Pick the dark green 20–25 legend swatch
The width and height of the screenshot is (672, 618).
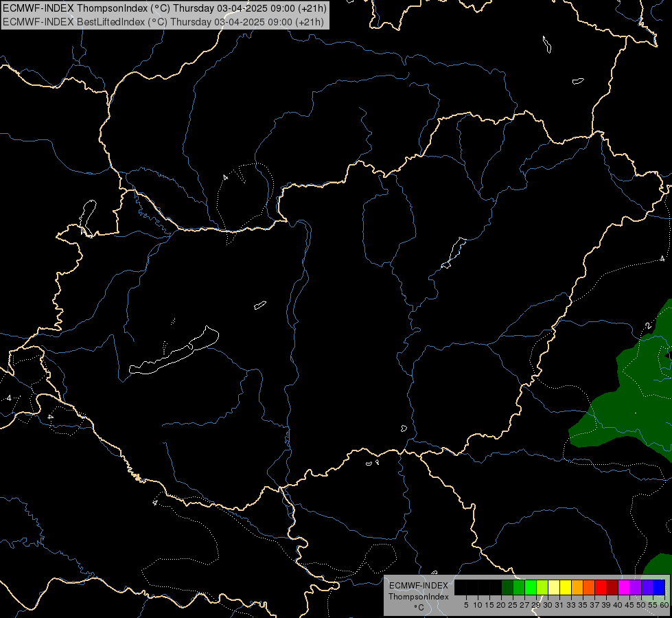point(507,587)
